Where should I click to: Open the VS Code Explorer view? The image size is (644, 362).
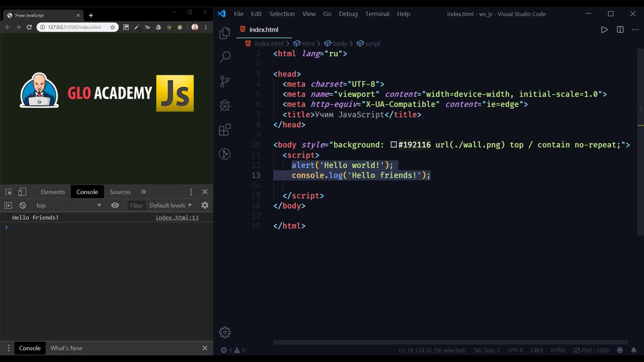[225, 33]
